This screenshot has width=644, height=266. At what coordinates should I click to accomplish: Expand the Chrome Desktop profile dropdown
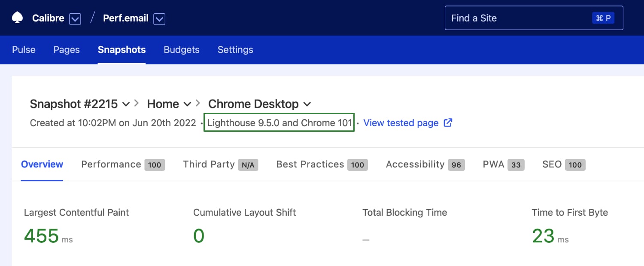(x=307, y=104)
